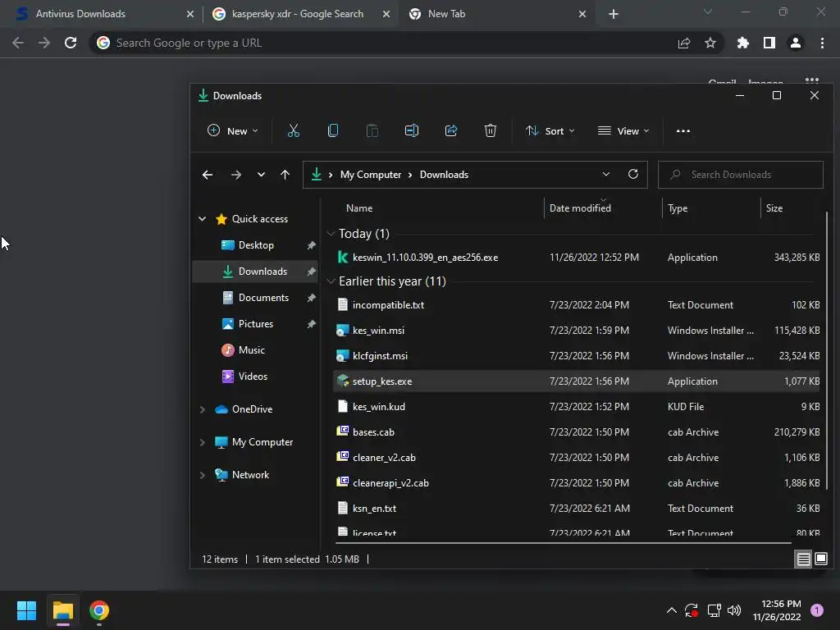
Task: Select incompatible.txt file
Action: [x=577, y=305]
